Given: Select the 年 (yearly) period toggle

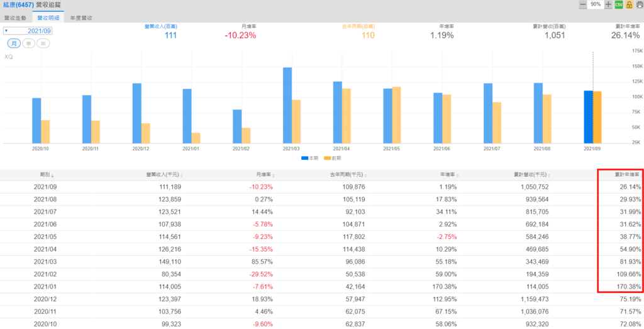Looking at the screenshot, I should tap(43, 43).
